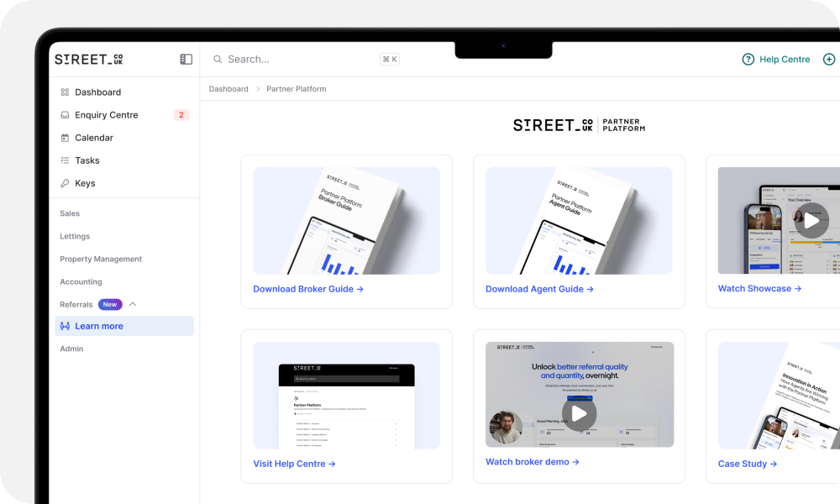The height and width of the screenshot is (504, 840).
Task: Open the Case Study link
Action: (747, 463)
